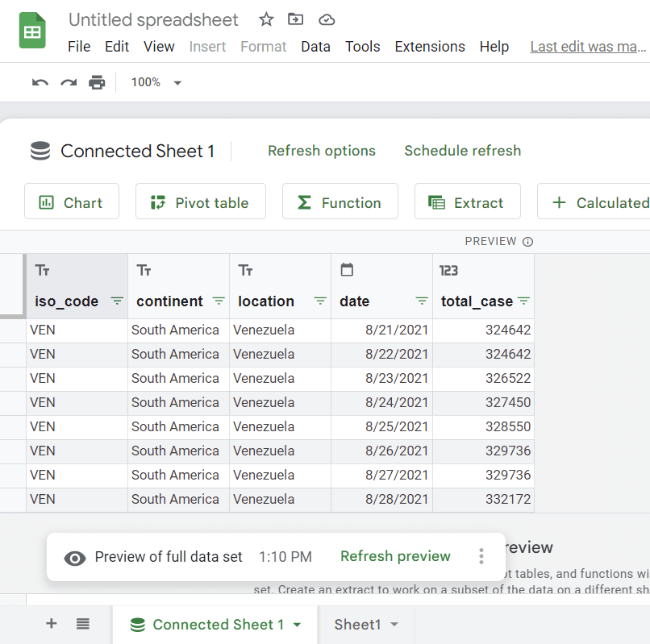This screenshot has height=644, width=650.
Task: Select a cell containing Venezuela
Action: point(266,330)
